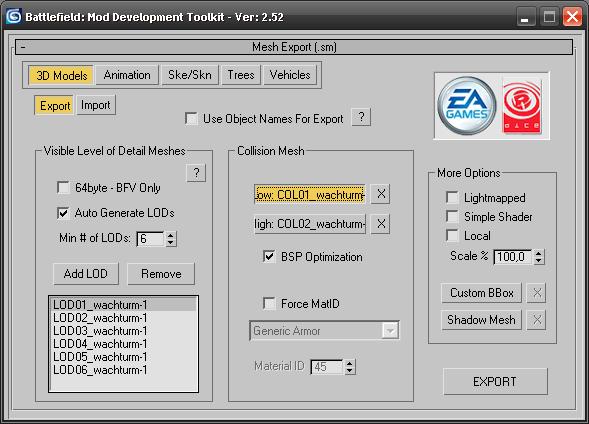Select LOD03_wachturm-1 in the list
The image size is (589, 424).
123,331
